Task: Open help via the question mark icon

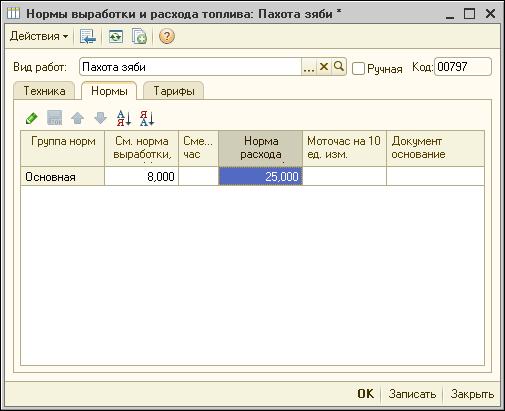Action: 167,36
